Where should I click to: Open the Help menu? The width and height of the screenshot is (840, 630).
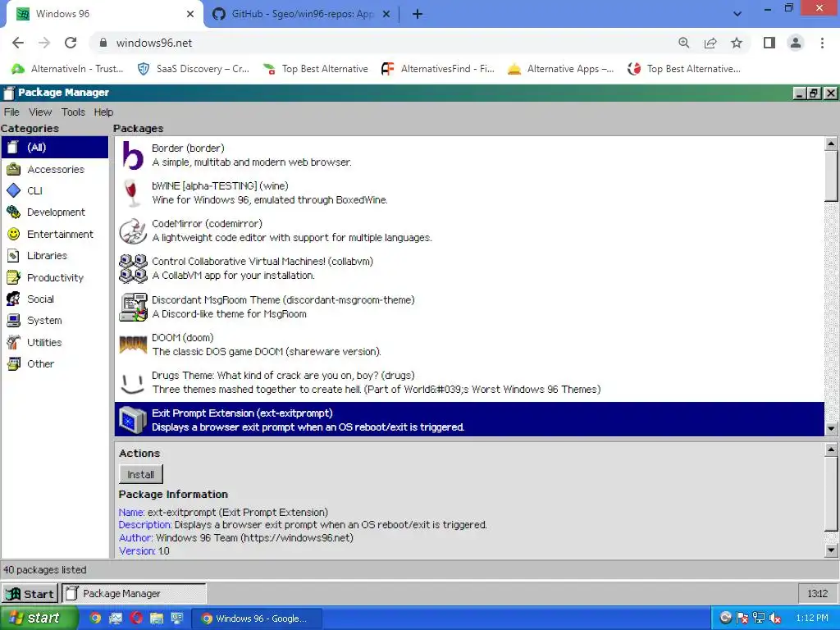[x=103, y=112]
